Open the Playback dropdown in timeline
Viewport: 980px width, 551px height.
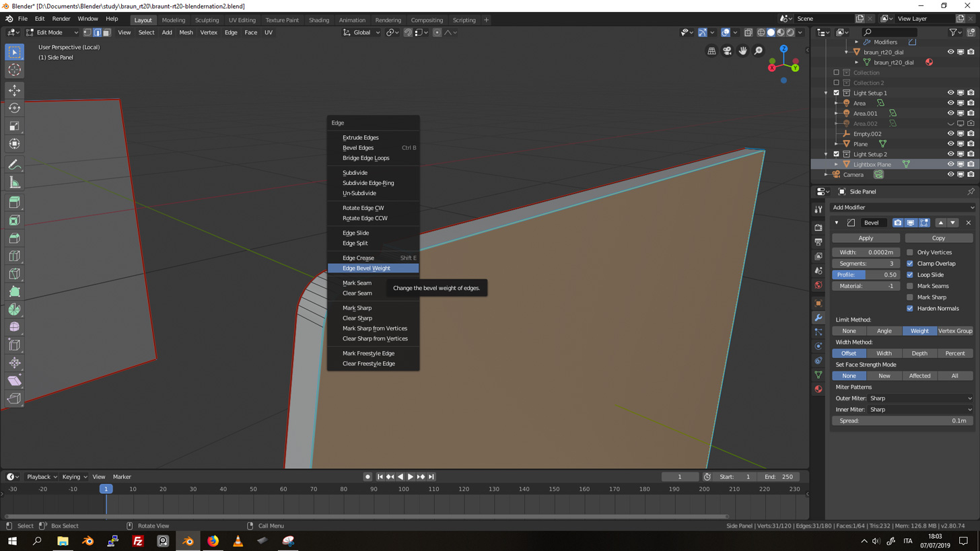(42, 477)
